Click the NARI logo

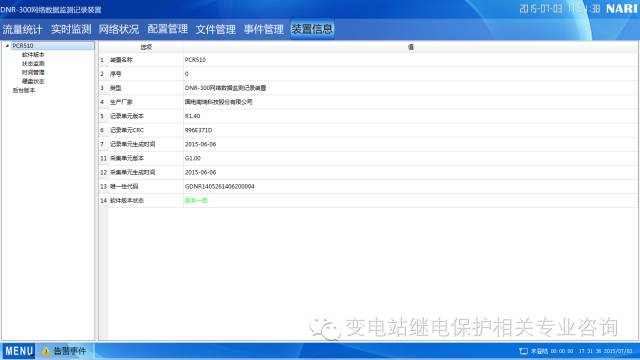click(x=622, y=9)
